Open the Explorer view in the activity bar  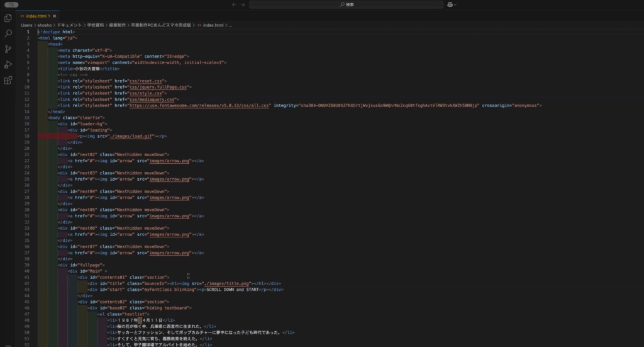[8, 18]
